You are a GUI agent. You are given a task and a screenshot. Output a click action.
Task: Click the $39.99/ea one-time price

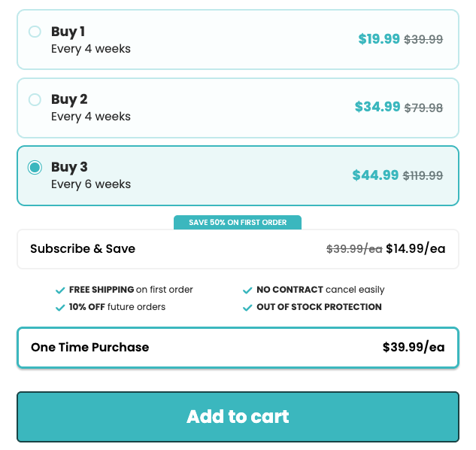pos(414,348)
